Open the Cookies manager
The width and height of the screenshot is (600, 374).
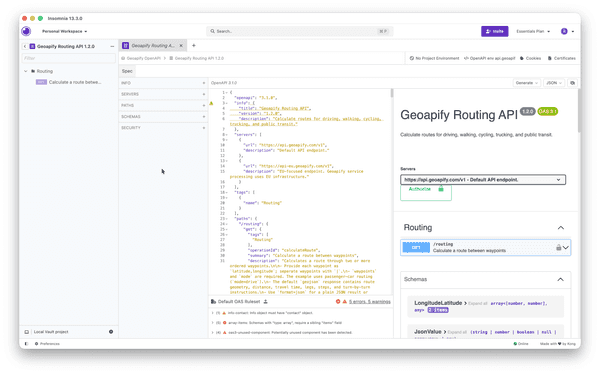(530, 58)
